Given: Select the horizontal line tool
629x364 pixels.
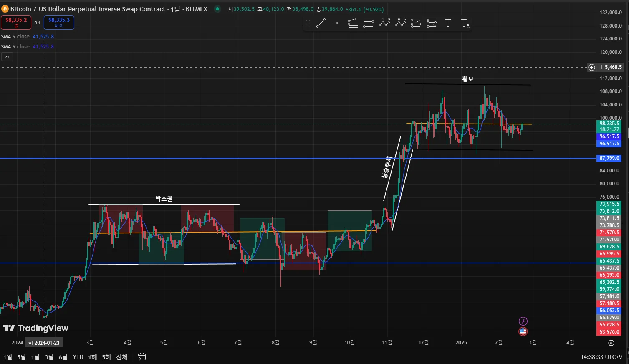Looking at the screenshot, I should [337, 23].
